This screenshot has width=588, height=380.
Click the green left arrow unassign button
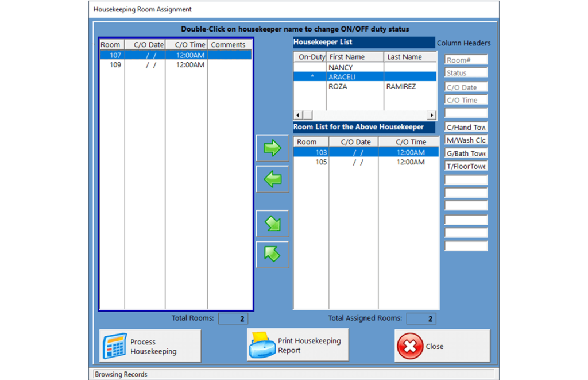point(272,179)
